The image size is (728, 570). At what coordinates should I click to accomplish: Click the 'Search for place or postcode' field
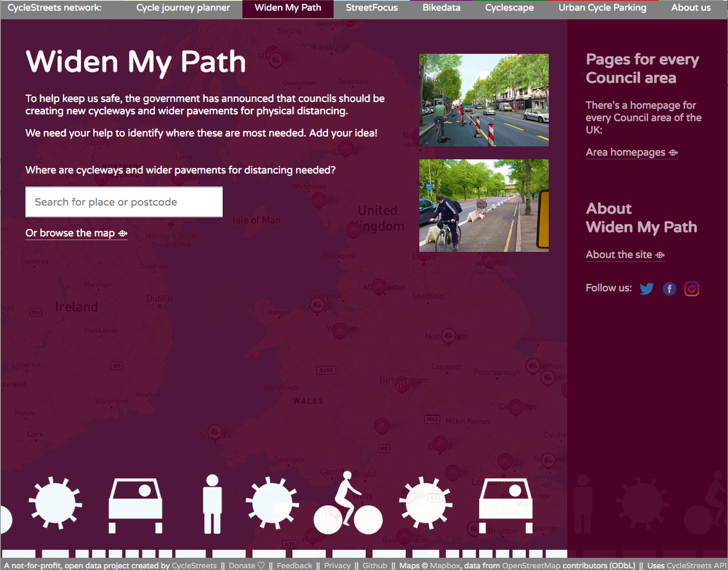click(x=124, y=202)
